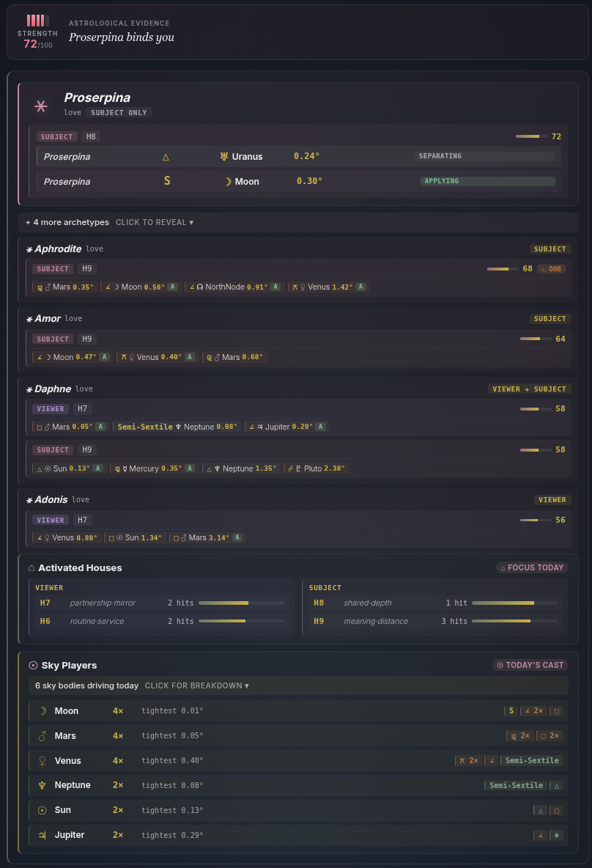Click the Mars symbol in Sky Players list

42,736
